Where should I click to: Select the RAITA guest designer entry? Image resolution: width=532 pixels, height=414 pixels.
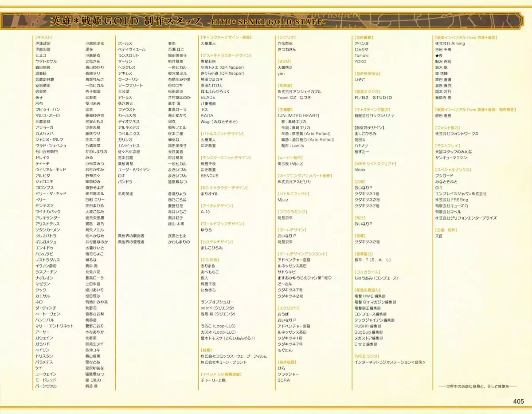pyautogui.click(x=207, y=115)
